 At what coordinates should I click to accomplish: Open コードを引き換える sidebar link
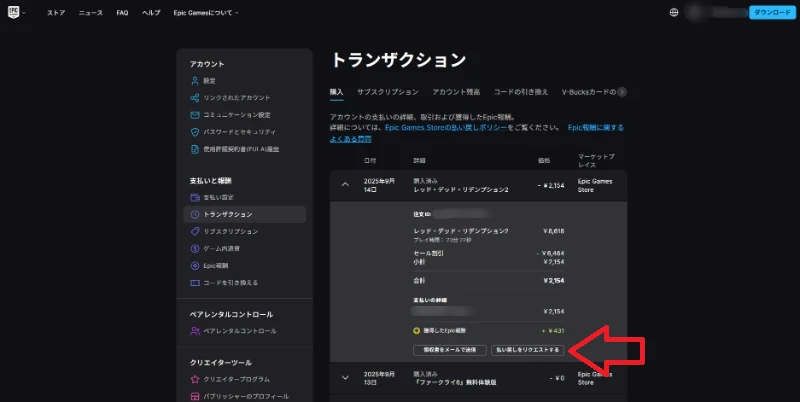coord(231,283)
